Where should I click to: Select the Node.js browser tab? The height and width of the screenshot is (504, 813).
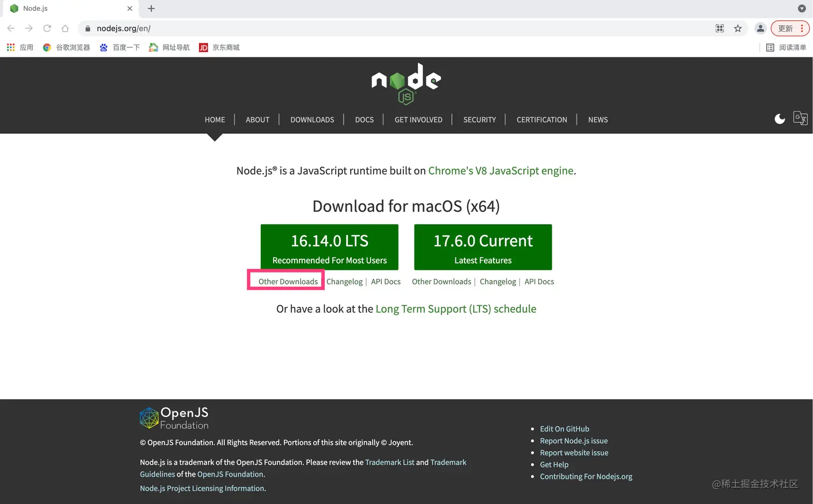pyautogui.click(x=70, y=9)
